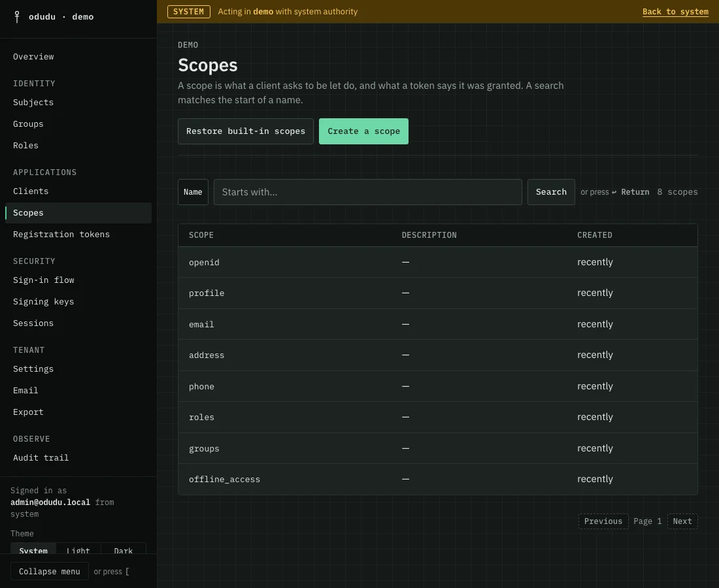Screen dimensions: 719x588
Task: Click Create a scope button
Action: click(x=363, y=131)
